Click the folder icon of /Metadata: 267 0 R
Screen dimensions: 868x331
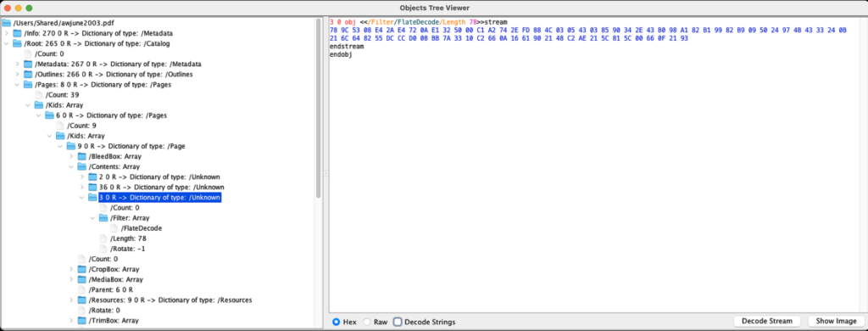(x=28, y=65)
